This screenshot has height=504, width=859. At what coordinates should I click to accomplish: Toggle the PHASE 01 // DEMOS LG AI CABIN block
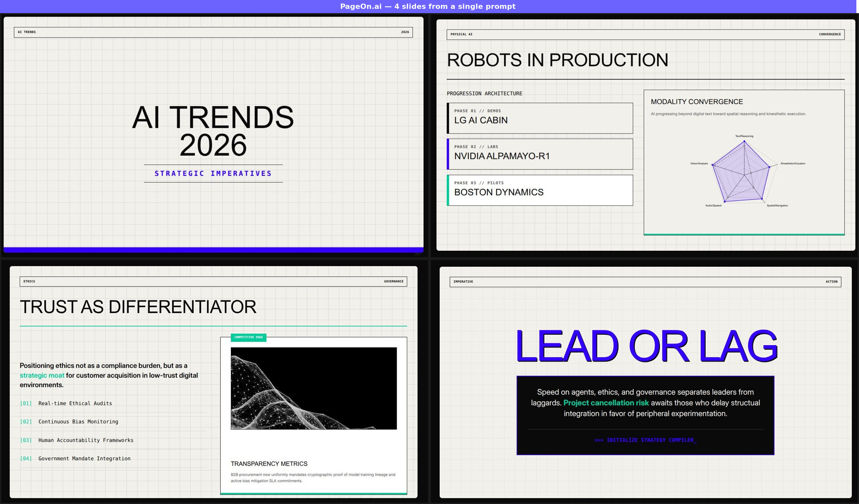(x=540, y=118)
